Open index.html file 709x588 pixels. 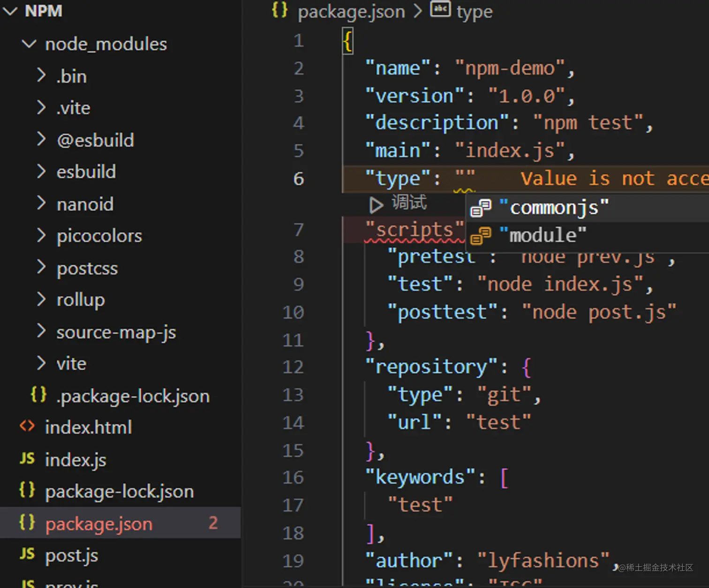(88, 428)
